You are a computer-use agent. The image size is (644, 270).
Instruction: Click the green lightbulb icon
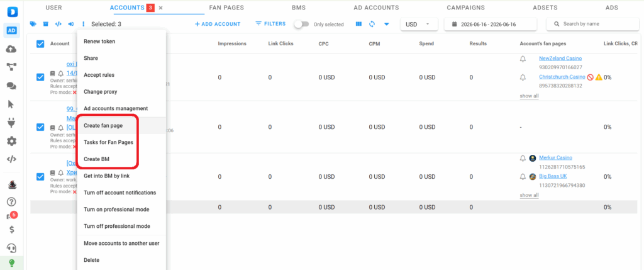tap(12, 262)
